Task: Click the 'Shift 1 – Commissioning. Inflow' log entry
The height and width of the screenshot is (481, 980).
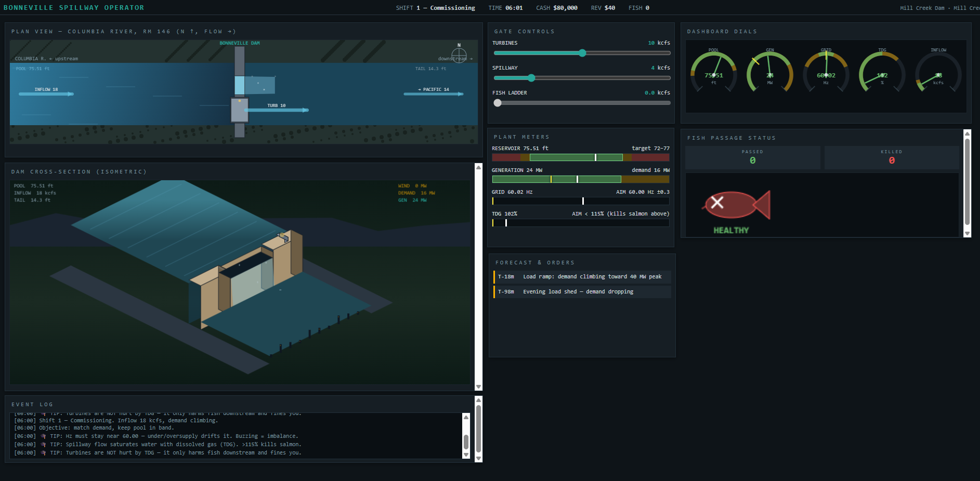Action: click(x=116, y=421)
